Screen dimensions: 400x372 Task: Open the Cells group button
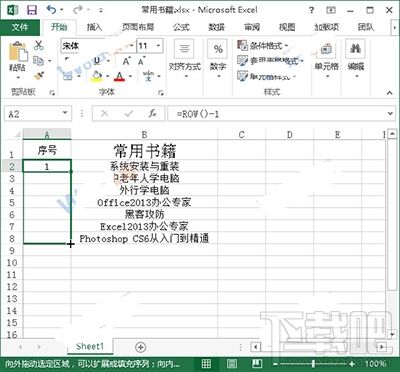click(x=327, y=59)
